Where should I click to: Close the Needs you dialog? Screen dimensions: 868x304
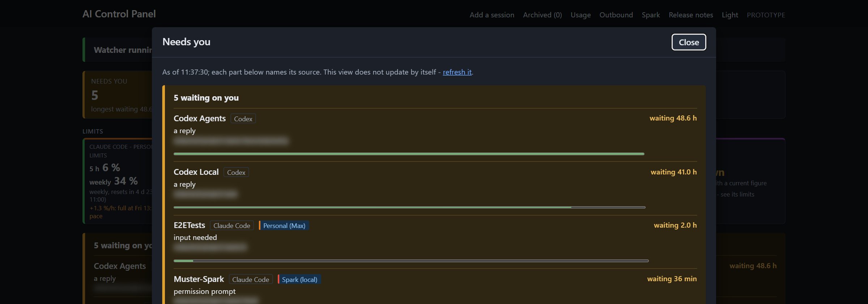click(689, 42)
